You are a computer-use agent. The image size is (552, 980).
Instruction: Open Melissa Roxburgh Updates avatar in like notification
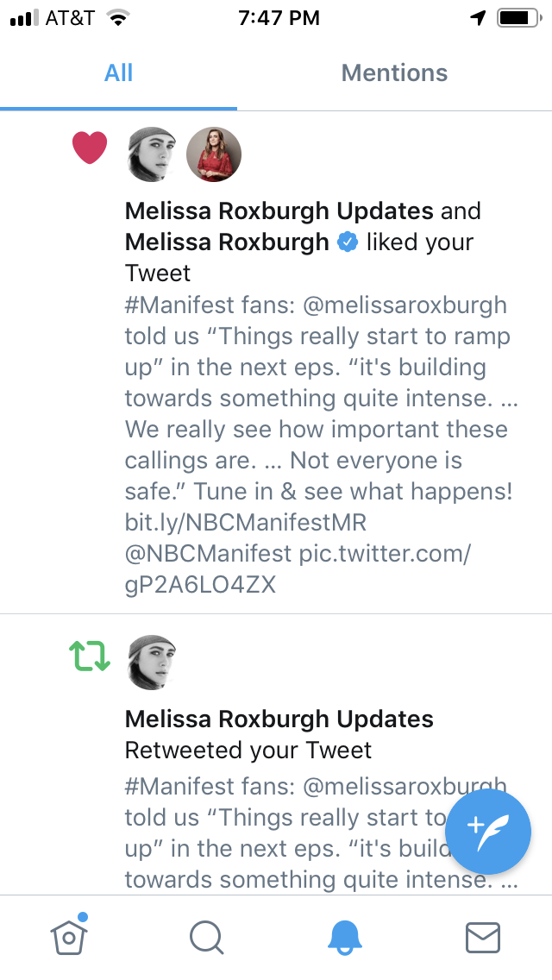click(x=152, y=154)
